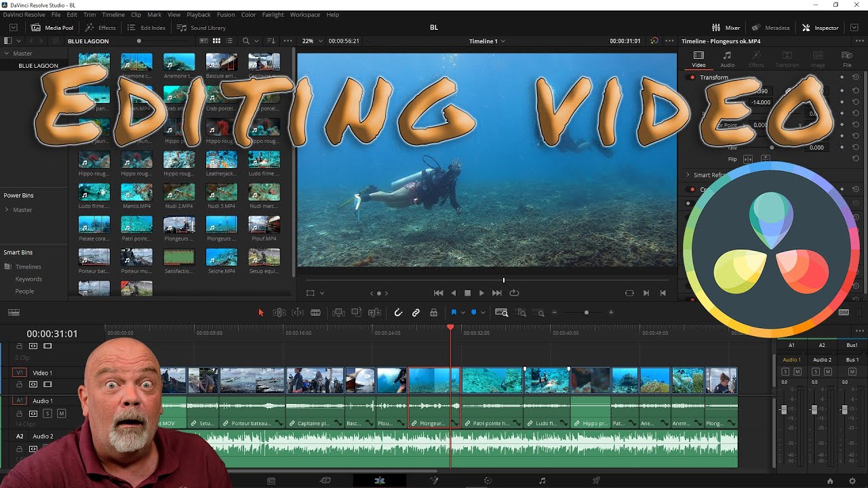Image resolution: width=868 pixels, height=488 pixels.
Task: Open the media pool sort options
Action: (271, 41)
